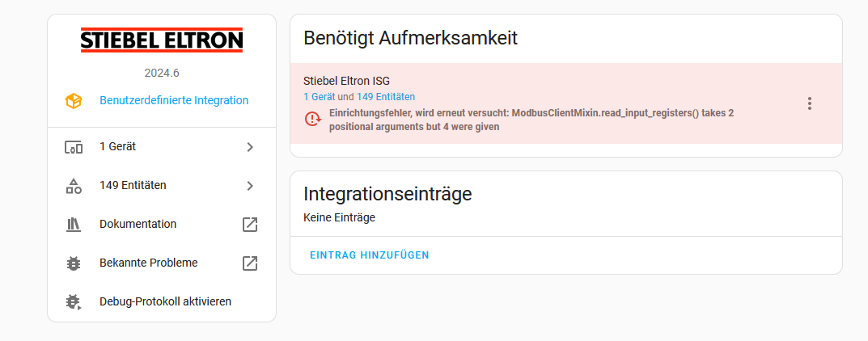Open the Benutzerdefinierte Integration link

[174, 100]
